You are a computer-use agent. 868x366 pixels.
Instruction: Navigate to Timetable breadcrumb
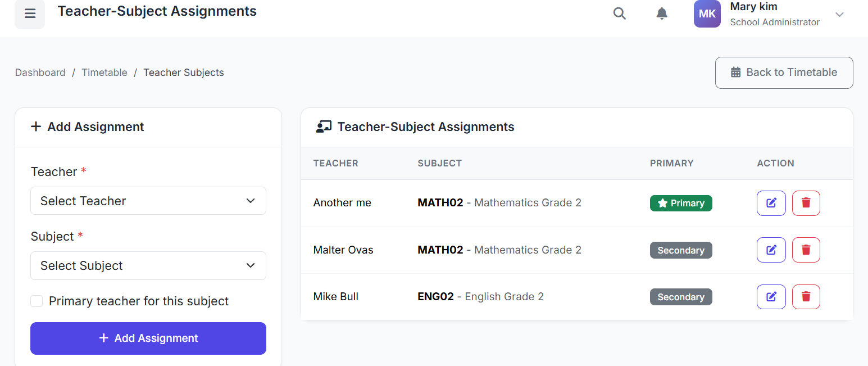tap(104, 73)
